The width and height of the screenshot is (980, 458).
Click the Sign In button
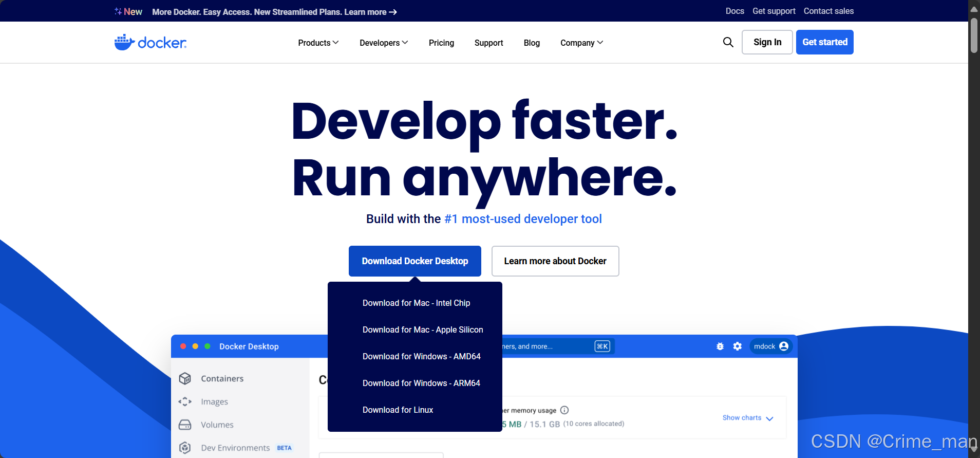[767, 42]
